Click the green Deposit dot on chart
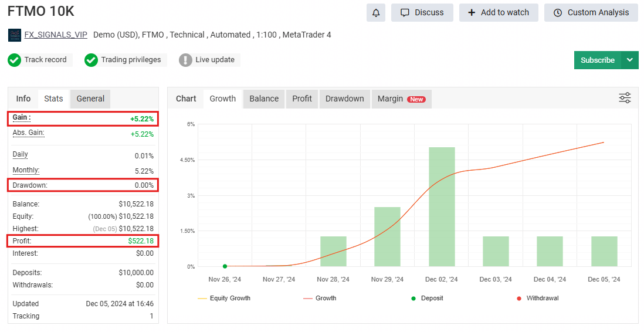Image resolution: width=644 pixels, height=332 pixels. pyautogui.click(x=225, y=266)
